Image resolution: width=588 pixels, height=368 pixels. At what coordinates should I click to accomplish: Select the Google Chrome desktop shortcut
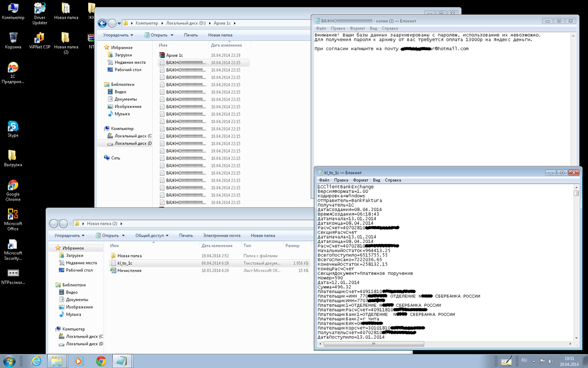(x=13, y=190)
